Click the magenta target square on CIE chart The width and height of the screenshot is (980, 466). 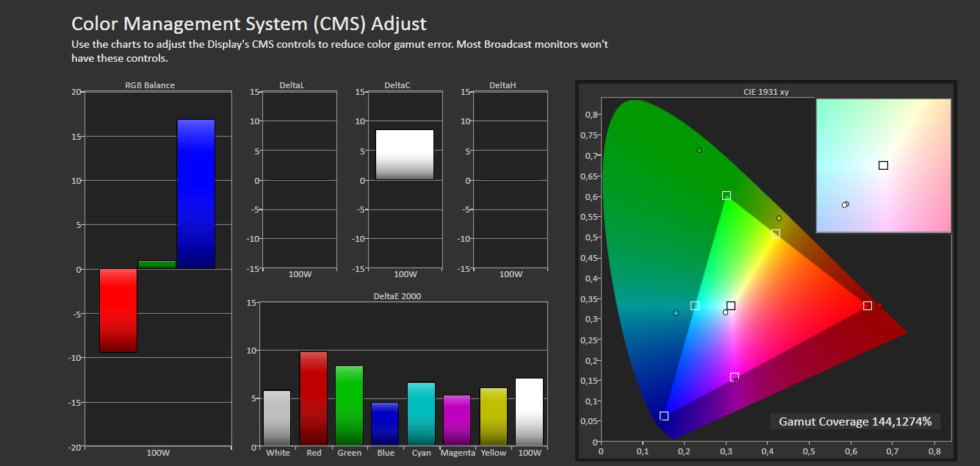pyautogui.click(x=735, y=377)
